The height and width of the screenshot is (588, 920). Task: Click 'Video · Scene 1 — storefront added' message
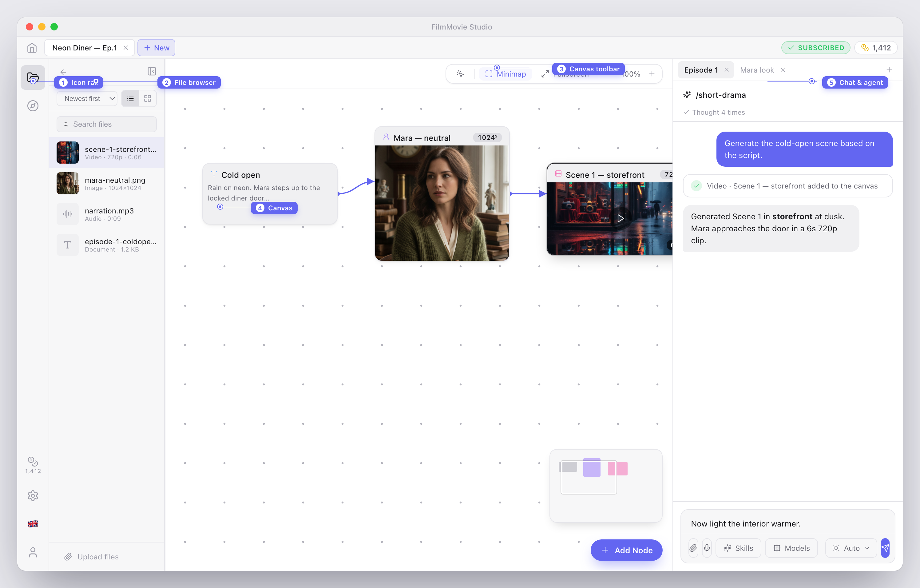pyautogui.click(x=788, y=186)
